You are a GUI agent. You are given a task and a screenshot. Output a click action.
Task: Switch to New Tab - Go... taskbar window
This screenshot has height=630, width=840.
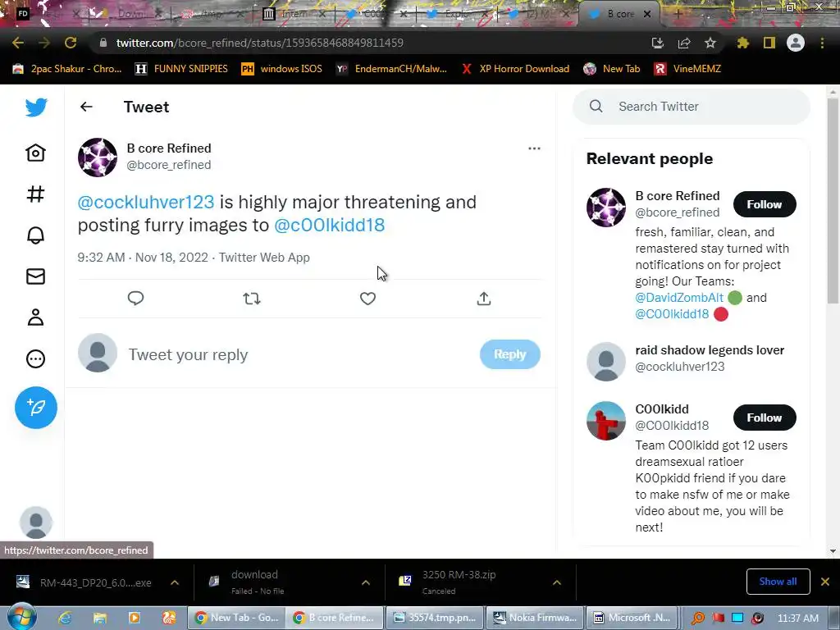point(237,617)
